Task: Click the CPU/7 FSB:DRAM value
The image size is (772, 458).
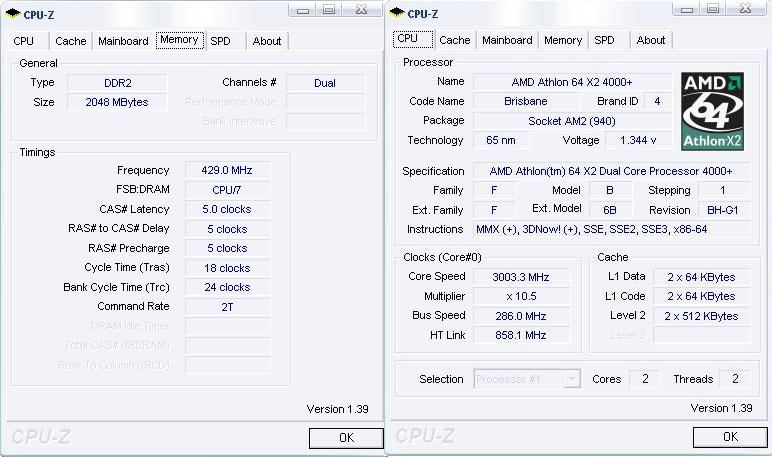Action: tap(227, 190)
